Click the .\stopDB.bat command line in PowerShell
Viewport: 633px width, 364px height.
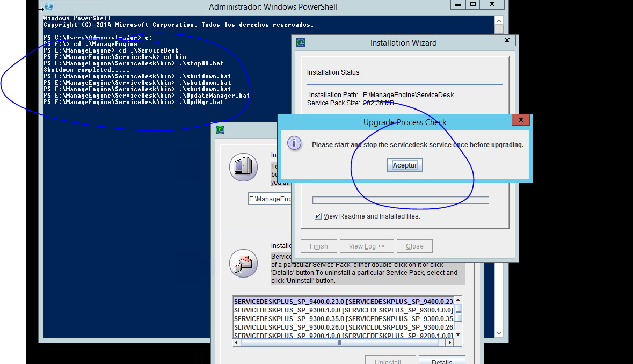(134, 63)
